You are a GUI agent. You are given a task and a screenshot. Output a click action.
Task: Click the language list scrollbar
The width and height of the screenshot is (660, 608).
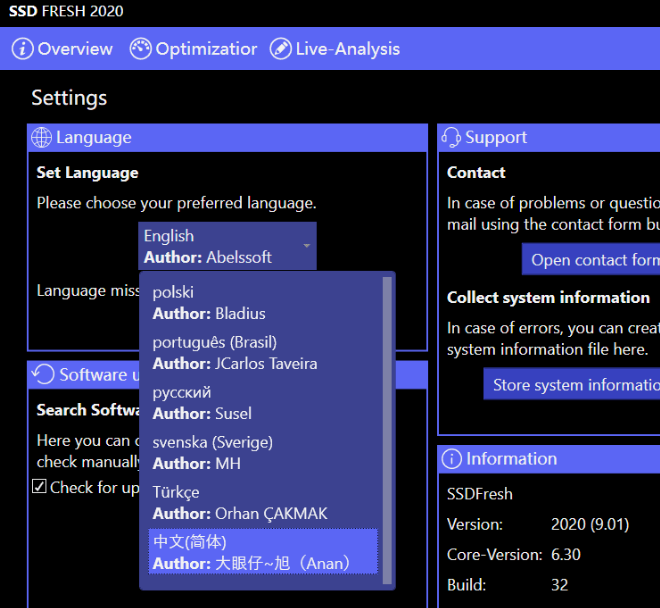387,430
